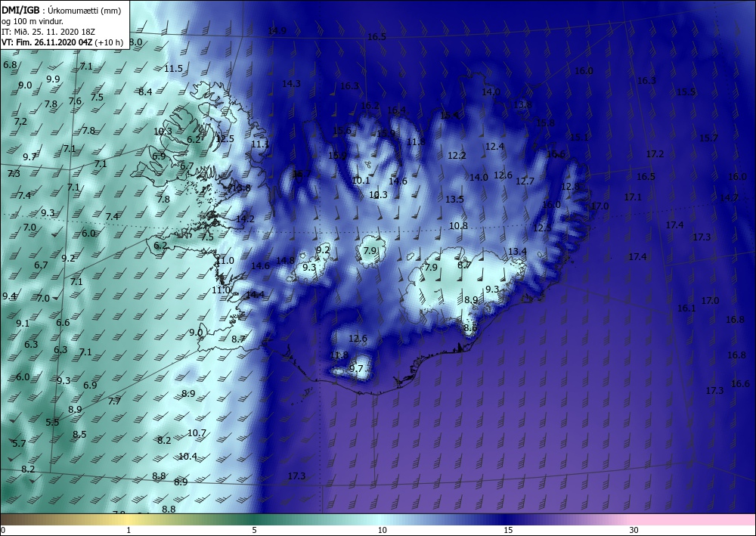Select the 10.4 value
This screenshot has height=536, width=756.
(x=187, y=456)
